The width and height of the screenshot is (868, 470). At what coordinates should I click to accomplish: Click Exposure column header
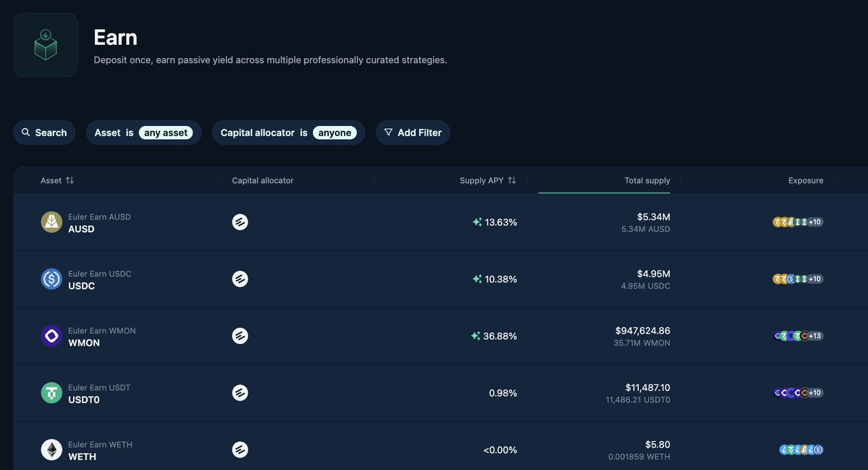click(x=806, y=180)
